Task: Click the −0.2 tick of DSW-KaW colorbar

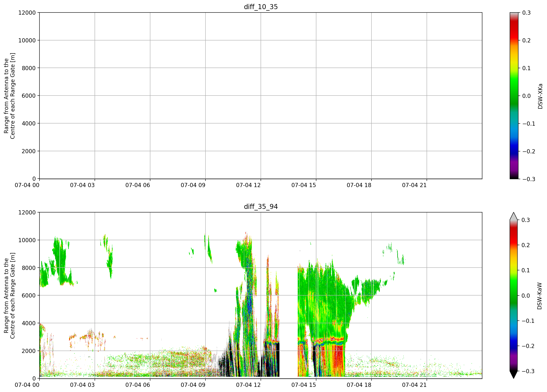Action: coord(528,346)
